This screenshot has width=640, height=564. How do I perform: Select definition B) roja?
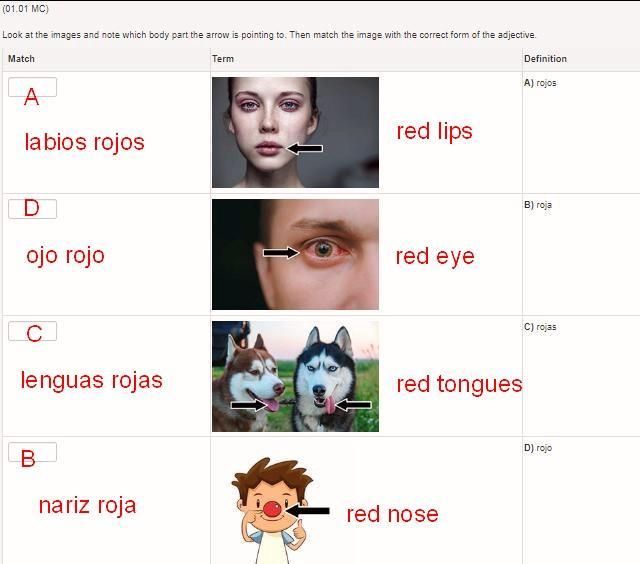(538, 205)
